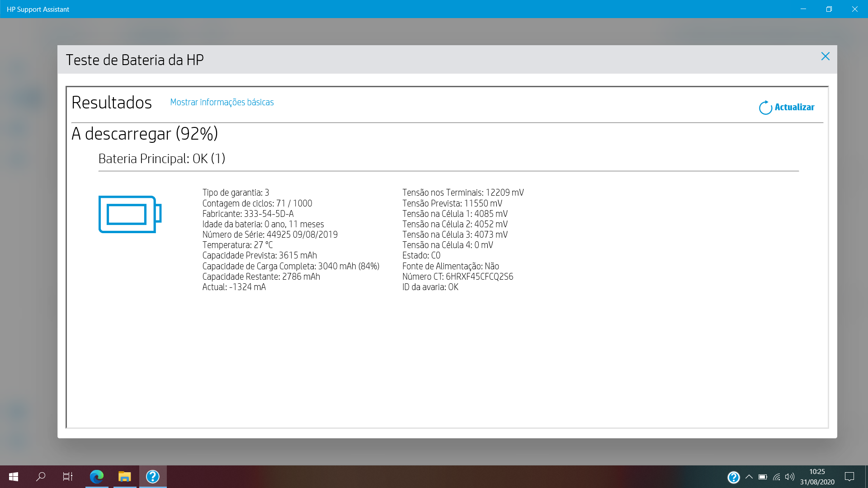Click 'Teste de Bateria da HP' title
This screenshot has height=488, width=868.
(x=135, y=60)
